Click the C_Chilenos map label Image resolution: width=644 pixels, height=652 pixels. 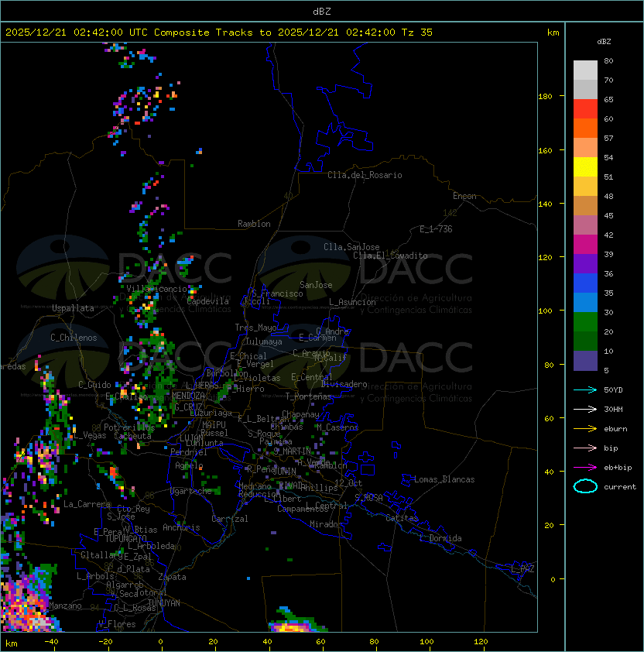click(x=74, y=338)
